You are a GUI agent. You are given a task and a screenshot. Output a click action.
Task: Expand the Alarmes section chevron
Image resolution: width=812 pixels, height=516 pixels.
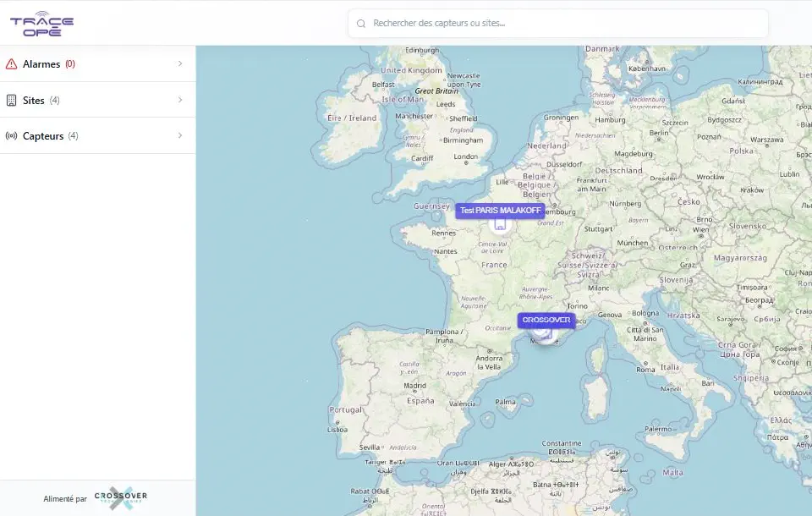180,64
